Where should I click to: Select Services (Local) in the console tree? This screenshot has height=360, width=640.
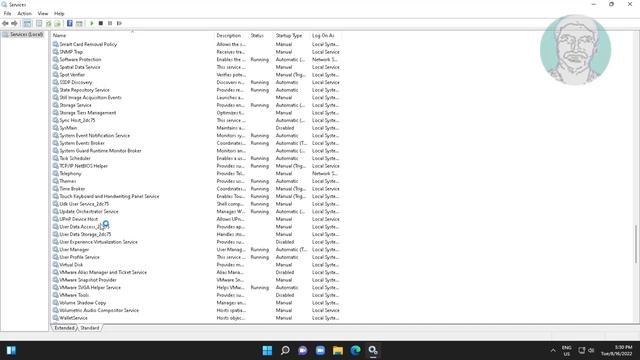(27, 34)
